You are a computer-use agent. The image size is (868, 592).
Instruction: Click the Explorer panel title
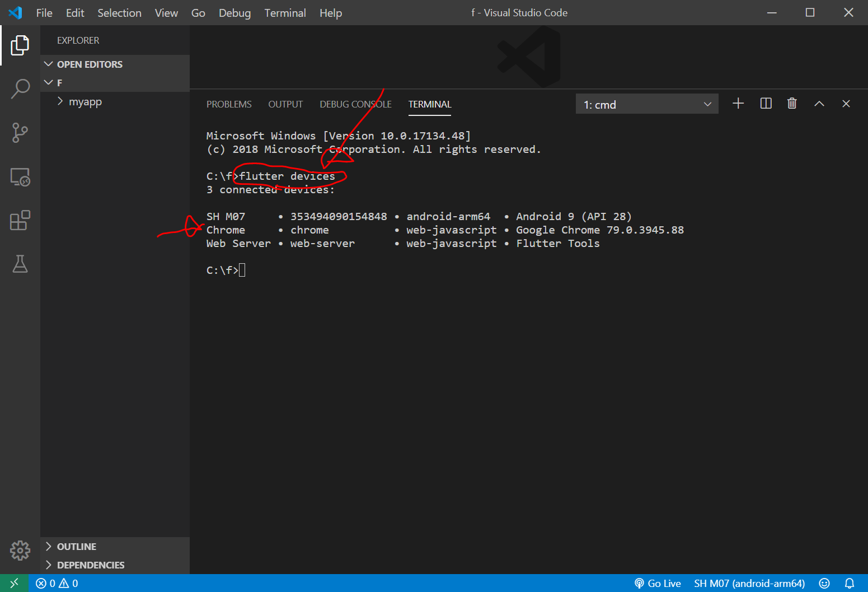point(78,40)
